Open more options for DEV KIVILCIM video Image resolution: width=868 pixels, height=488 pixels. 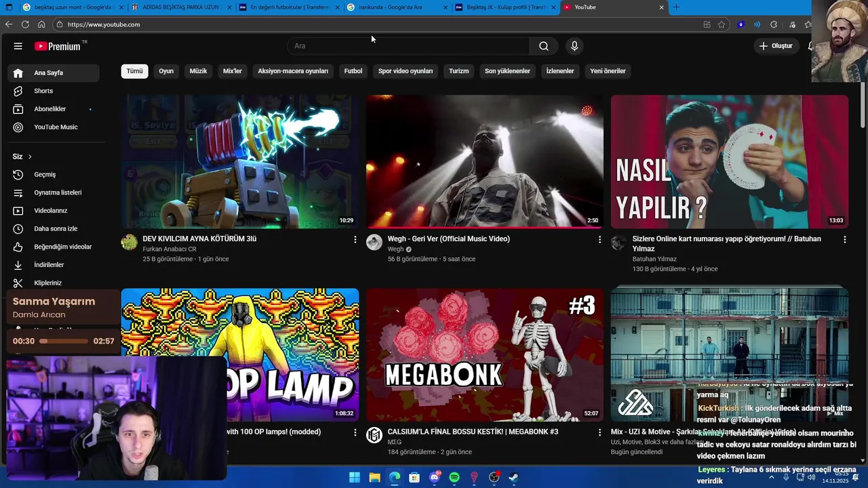tap(355, 239)
